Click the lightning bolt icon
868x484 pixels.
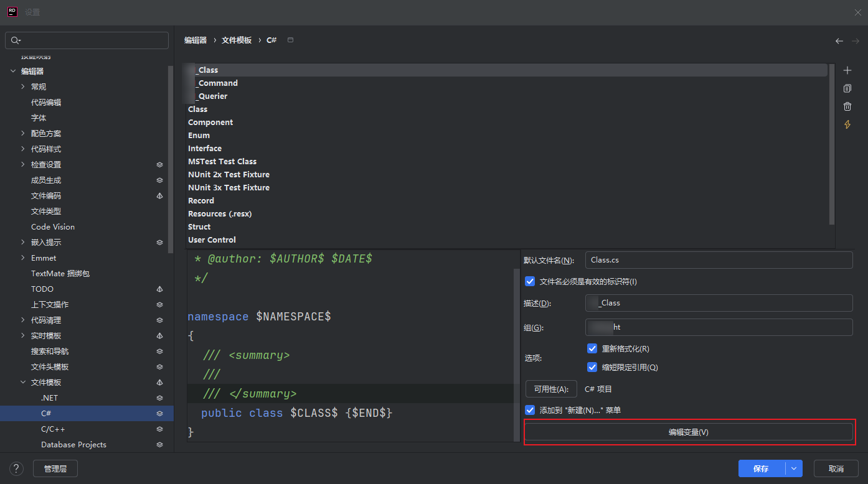pos(847,124)
